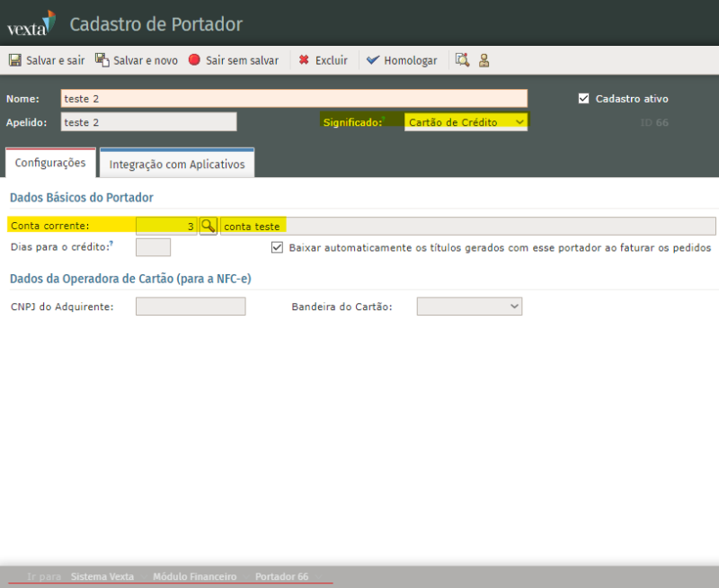
Task: Click the Salvar e sair disk icon
Action: 14,60
